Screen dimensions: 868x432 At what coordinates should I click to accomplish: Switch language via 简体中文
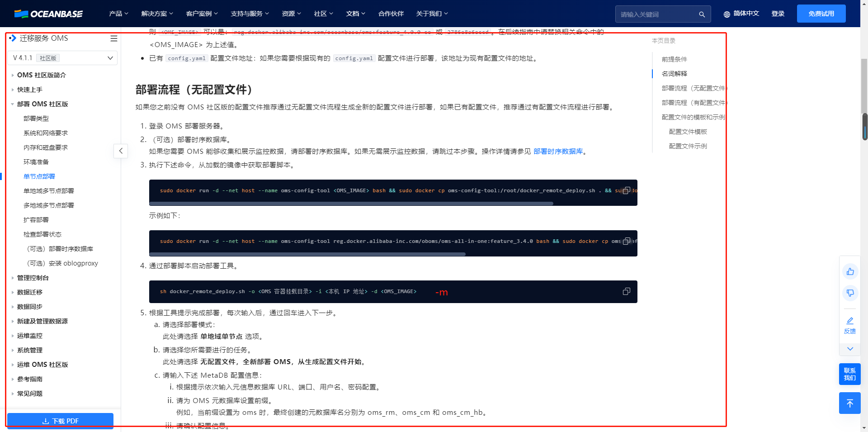coord(746,14)
